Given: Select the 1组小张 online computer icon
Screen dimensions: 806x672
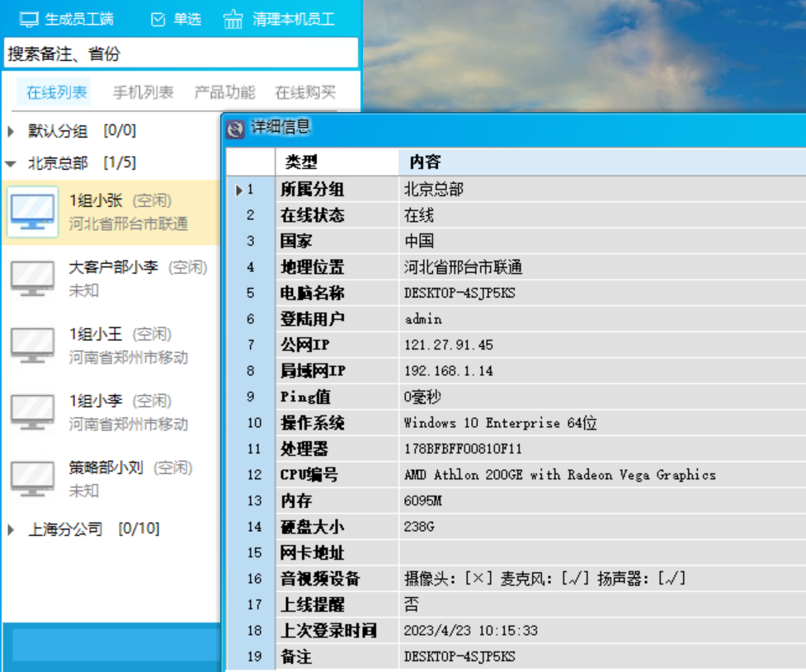Looking at the screenshot, I should pyautogui.click(x=33, y=212).
